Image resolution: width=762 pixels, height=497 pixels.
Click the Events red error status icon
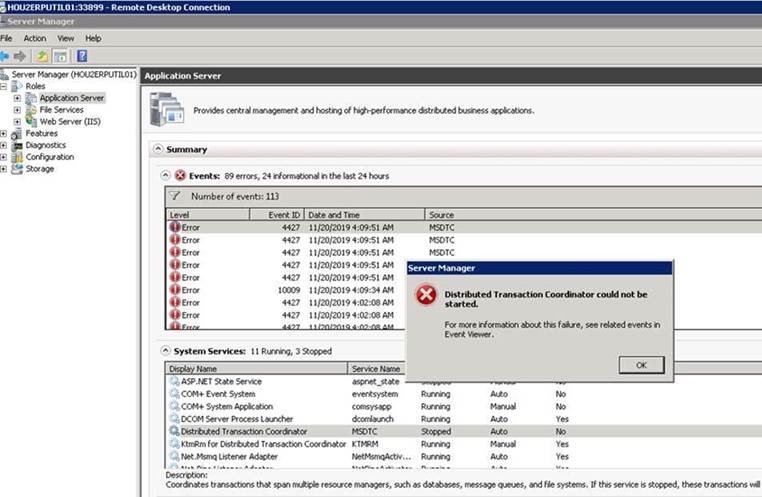pyautogui.click(x=180, y=175)
